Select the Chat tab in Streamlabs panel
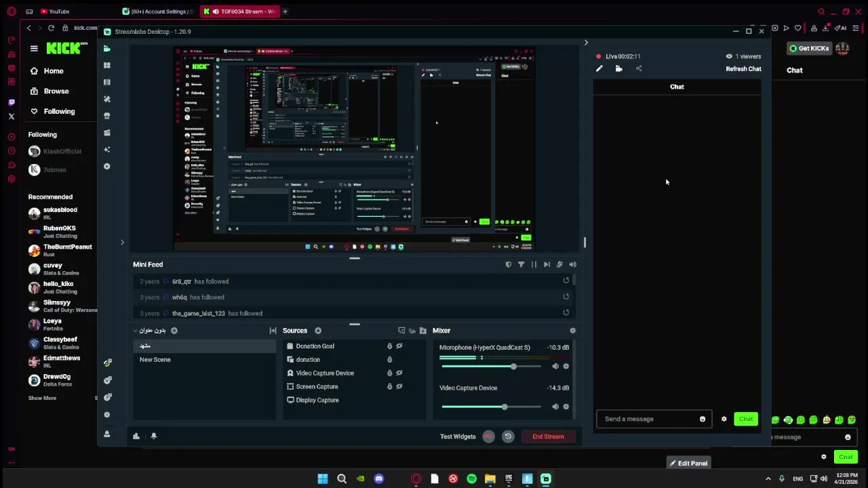The height and width of the screenshot is (488, 868). pyautogui.click(x=677, y=87)
